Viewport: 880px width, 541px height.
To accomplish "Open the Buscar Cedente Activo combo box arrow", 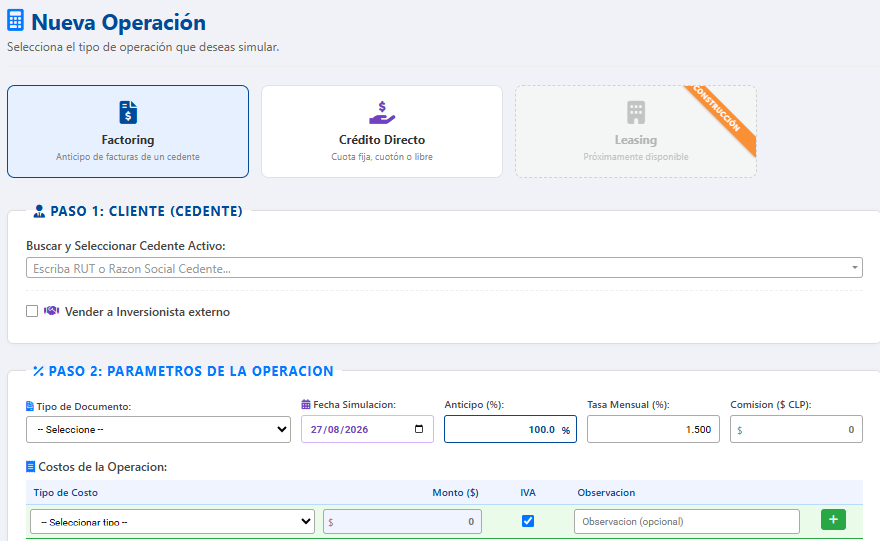I will tap(854, 268).
